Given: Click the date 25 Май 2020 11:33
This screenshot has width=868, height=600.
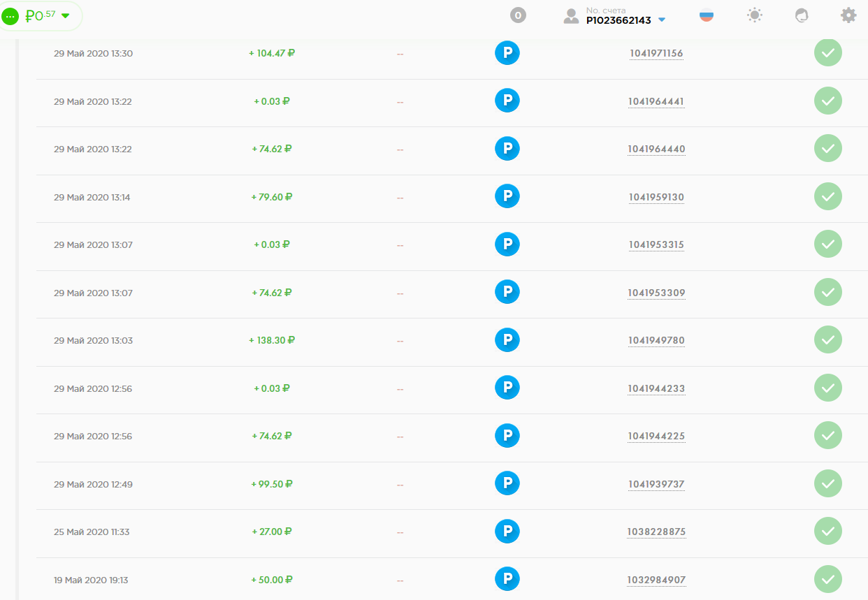Looking at the screenshot, I should pos(92,532).
